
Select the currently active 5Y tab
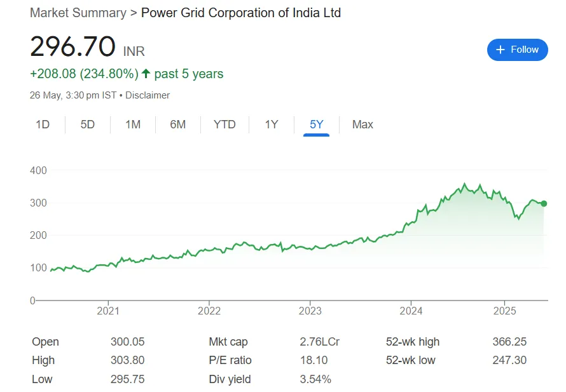click(x=316, y=125)
